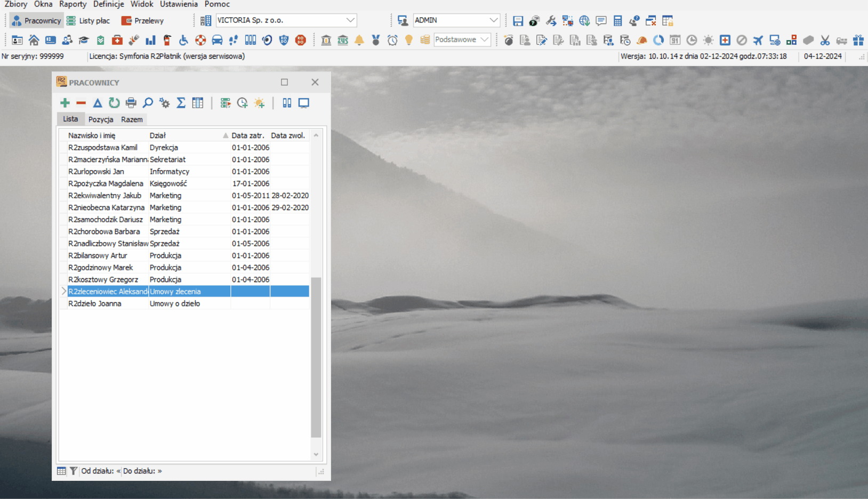
Task: Click the gift box icon
Action: click(858, 40)
